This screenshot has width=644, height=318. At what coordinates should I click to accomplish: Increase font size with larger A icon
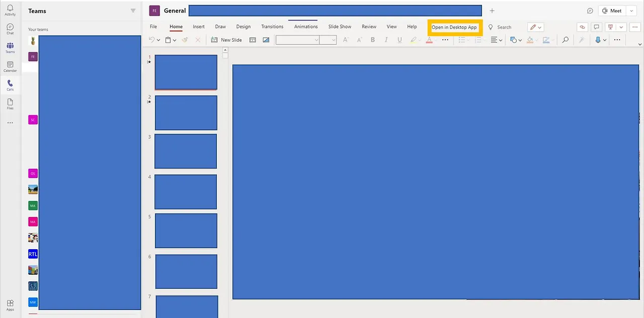point(346,40)
